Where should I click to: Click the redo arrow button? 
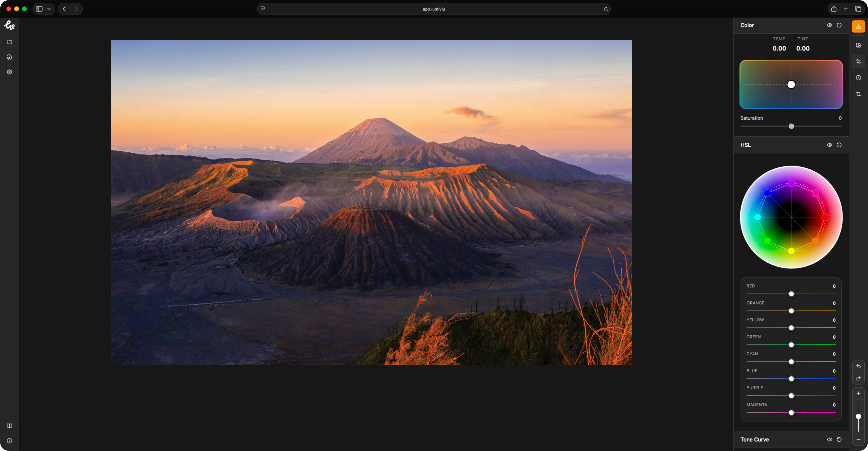(x=858, y=378)
